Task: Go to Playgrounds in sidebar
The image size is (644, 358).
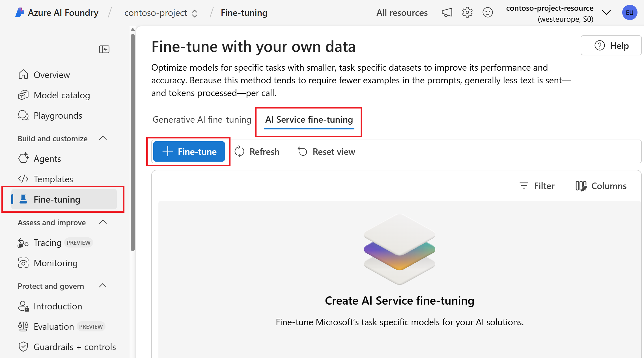Action: coord(58,116)
